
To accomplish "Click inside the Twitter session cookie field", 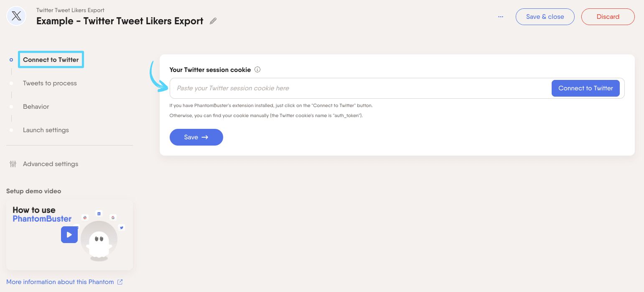I will coord(334,88).
